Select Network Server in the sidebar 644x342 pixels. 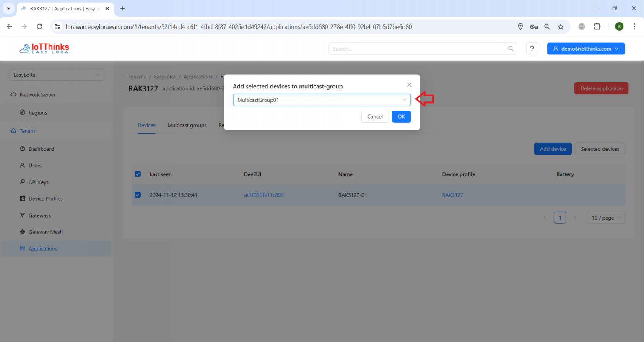click(x=37, y=94)
